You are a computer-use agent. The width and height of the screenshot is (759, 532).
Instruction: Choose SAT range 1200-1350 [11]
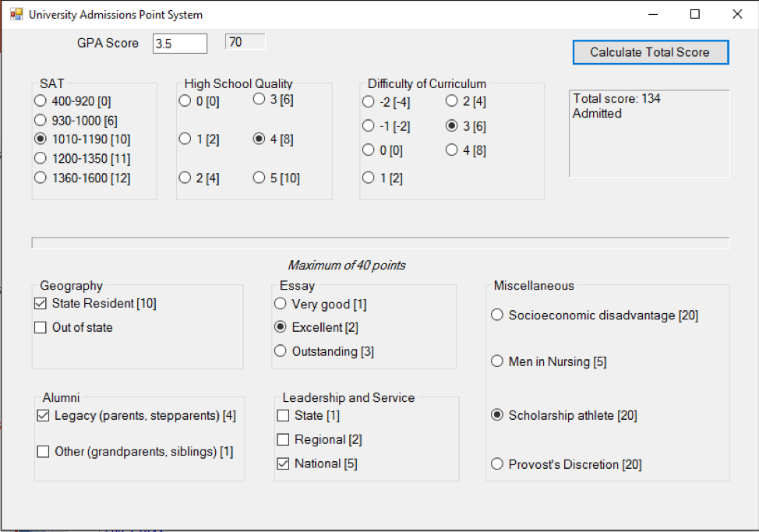(x=41, y=158)
